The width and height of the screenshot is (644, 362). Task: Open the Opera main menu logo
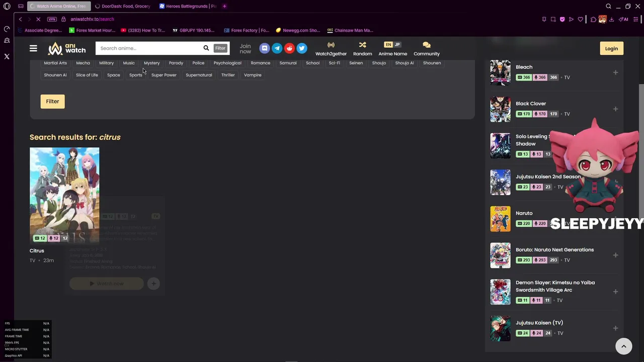tap(7, 6)
